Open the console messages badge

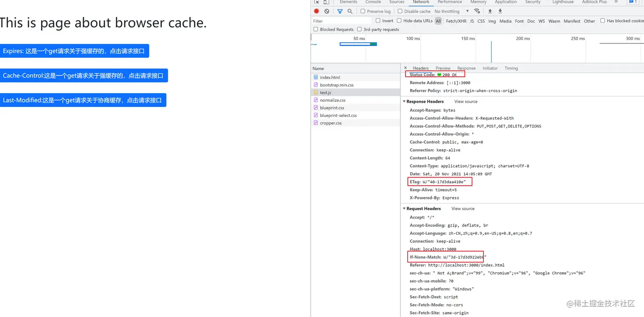[x=633, y=2]
